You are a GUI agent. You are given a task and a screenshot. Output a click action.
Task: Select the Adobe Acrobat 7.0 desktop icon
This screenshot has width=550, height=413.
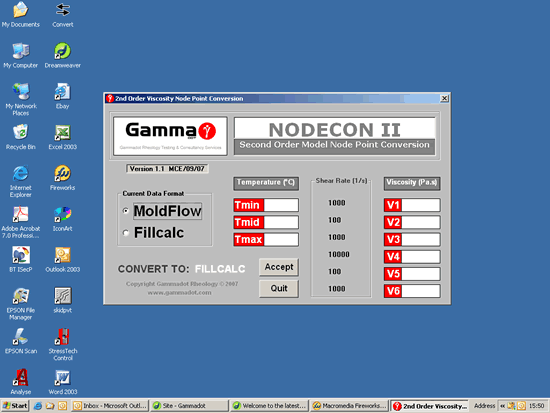pyautogui.click(x=21, y=222)
